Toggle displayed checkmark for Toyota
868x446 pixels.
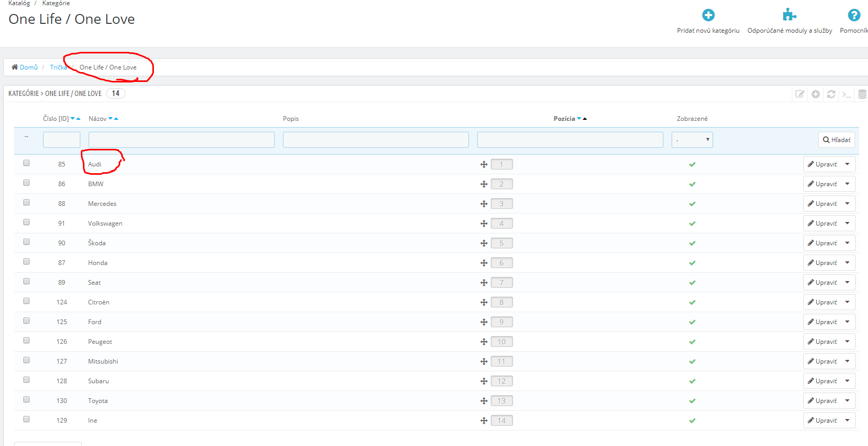tap(692, 401)
